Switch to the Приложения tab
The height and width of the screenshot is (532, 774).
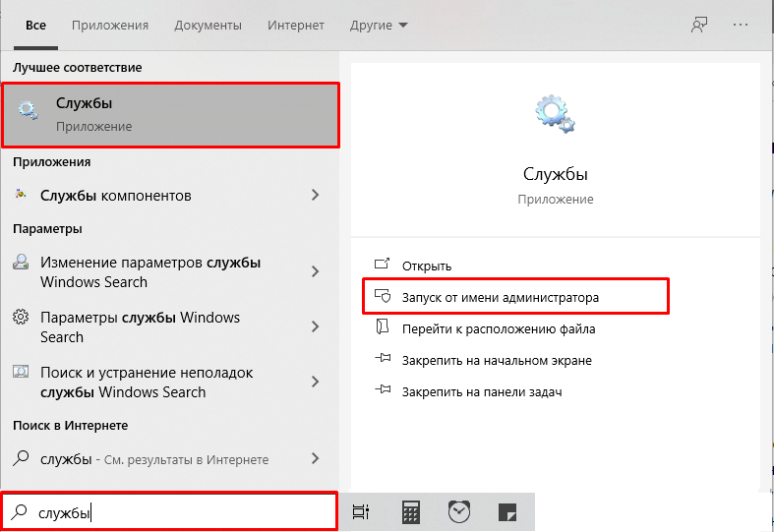[x=109, y=26]
